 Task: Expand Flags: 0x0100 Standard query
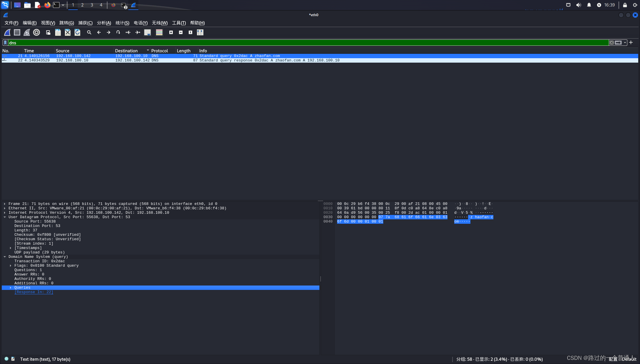point(11,266)
